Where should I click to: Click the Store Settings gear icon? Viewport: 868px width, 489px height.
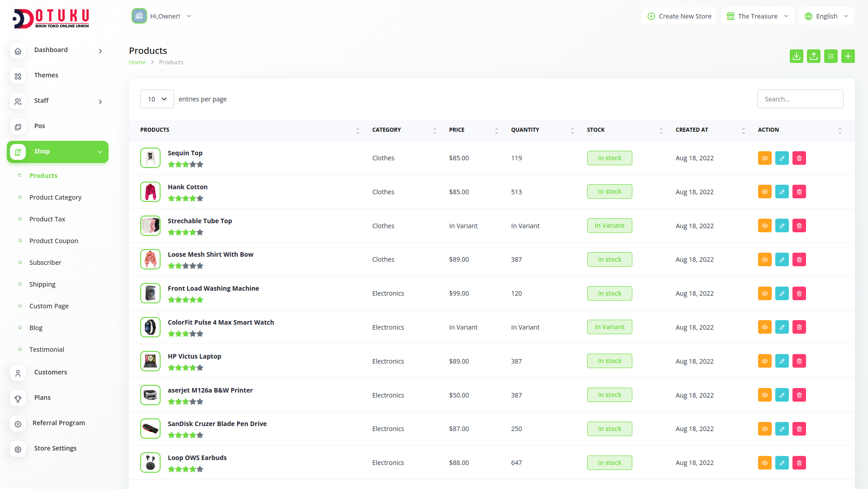pyautogui.click(x=18, y=450)
